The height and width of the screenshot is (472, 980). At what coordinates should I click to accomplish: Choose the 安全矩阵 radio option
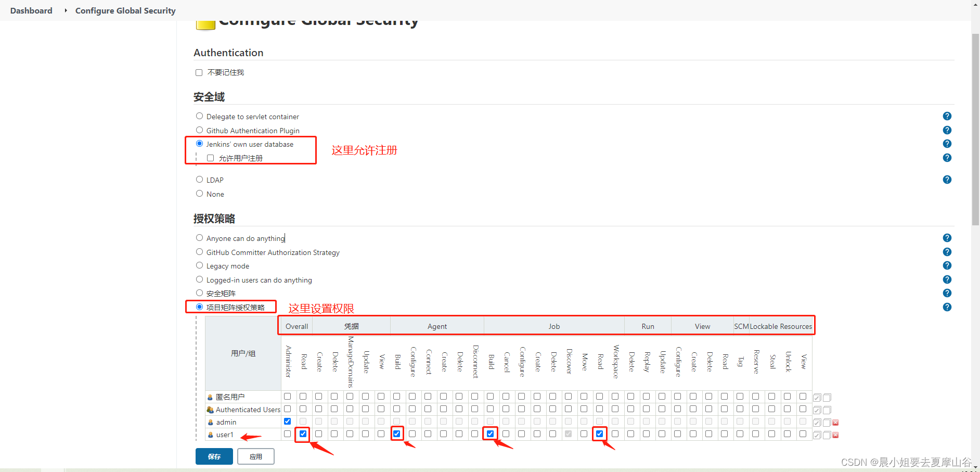coord(199,293)
